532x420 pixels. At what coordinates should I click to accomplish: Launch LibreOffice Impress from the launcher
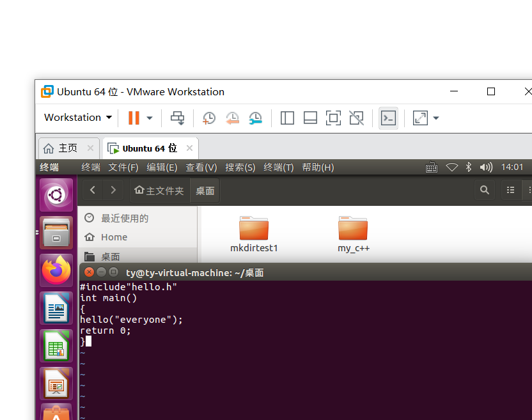click(x=56, y=384)
